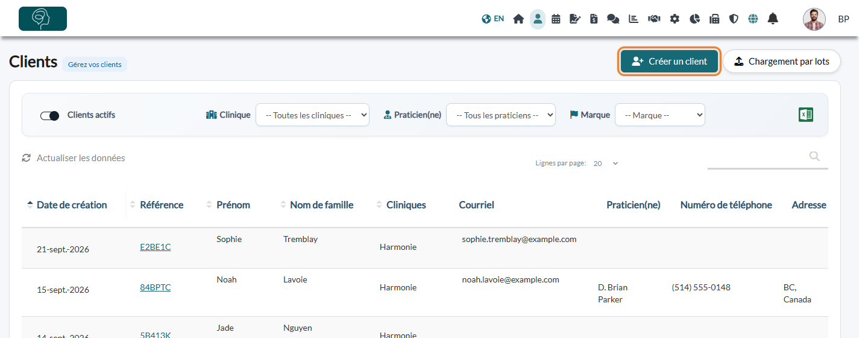Select email noah.lavoie@example.com

point(511,279)
